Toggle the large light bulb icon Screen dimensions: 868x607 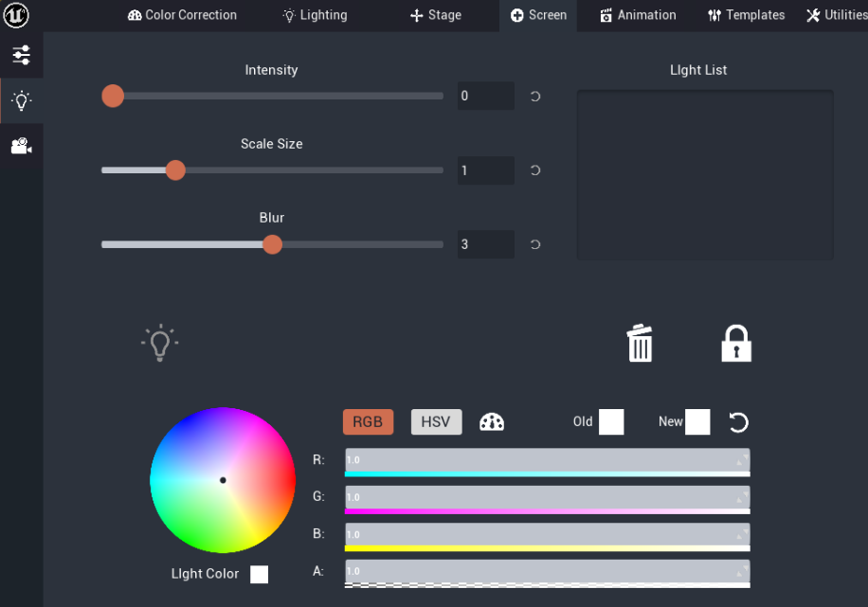[160, 343]
